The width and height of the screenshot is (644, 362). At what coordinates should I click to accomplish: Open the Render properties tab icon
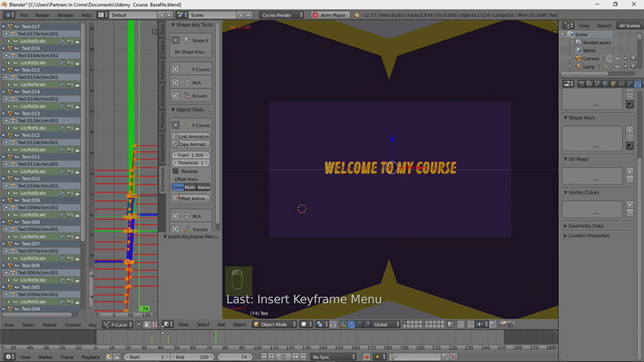click(581, 83)
